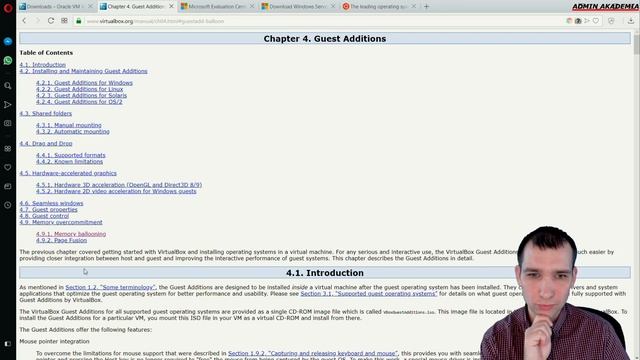This screenshot has height=360, width=640.
Task: Take a snapshot with the sidebar camera
Action: (x=8, y=123)
